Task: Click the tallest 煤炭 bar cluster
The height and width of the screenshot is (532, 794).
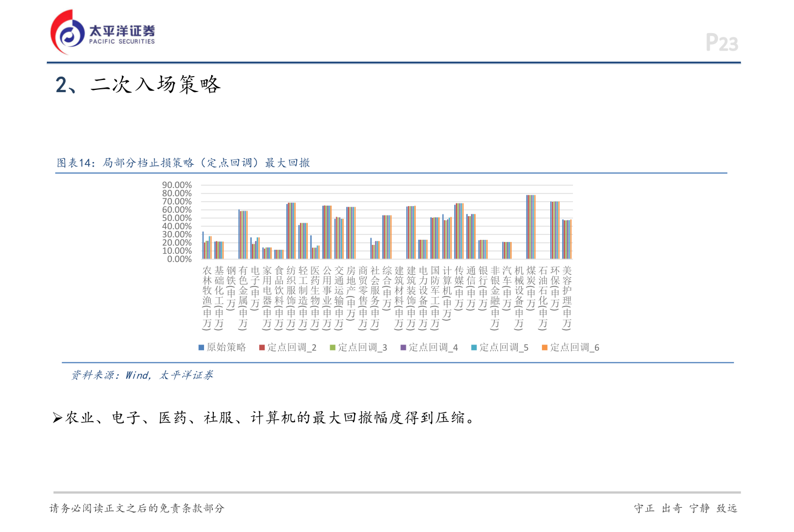Action: [531, 227]
